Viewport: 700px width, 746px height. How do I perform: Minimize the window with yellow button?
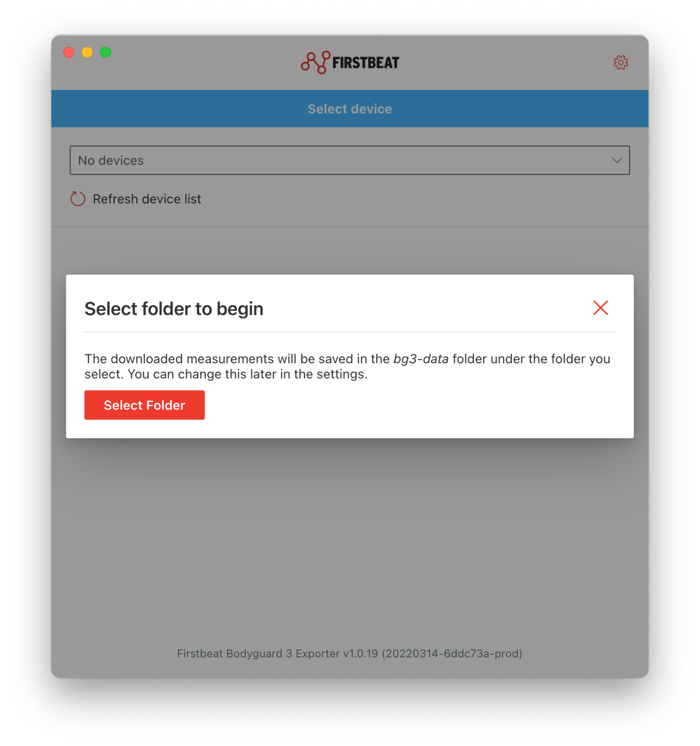(x=87, y=52)
